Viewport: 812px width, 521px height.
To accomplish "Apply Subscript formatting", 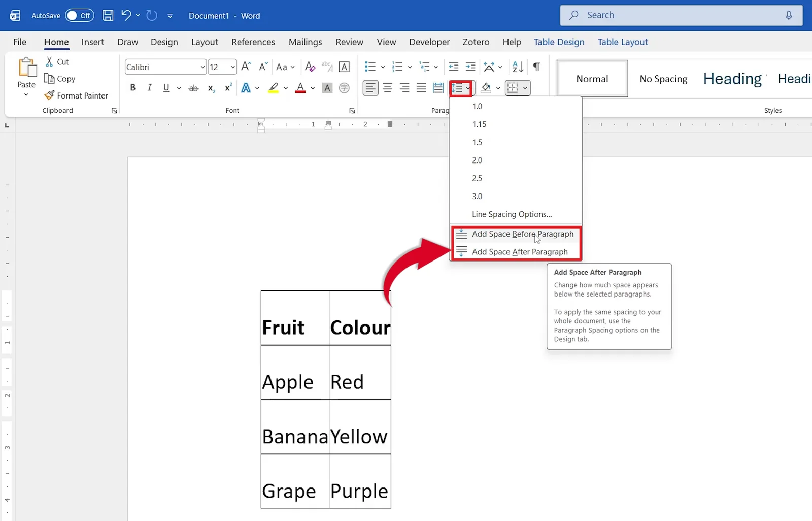I will pos(212,88).
